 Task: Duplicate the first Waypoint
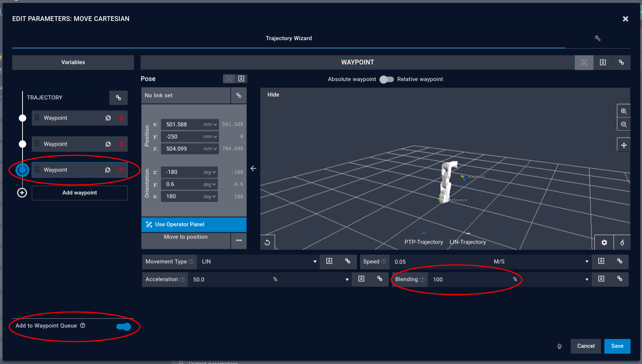click(108, 118)
